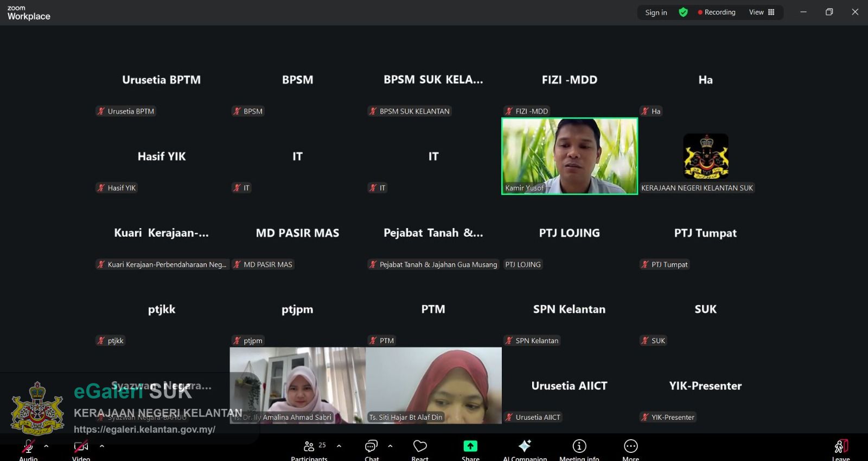Click the green Share screen icon
The height and width of the screenshot is (461, 868).
[470, 446]
